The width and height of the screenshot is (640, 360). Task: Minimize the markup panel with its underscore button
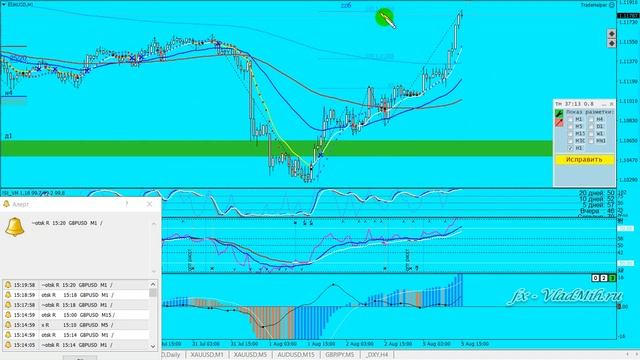pyautogui.click(x=604, y=104)
